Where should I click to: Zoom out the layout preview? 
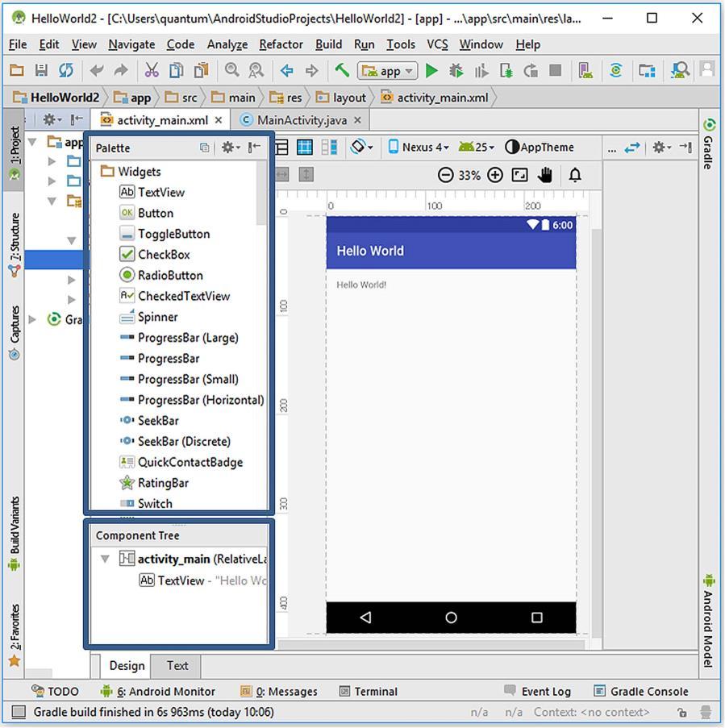(x=445, y=175)
